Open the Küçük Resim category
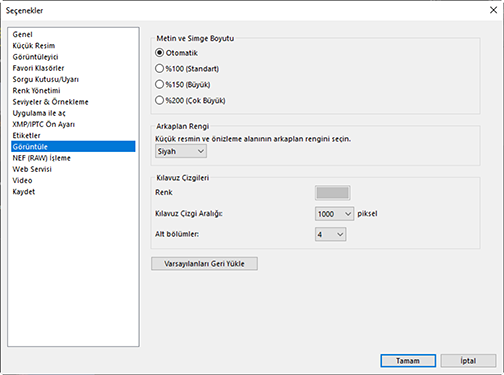The height and width of the screenshot is (375, 504). tap(73, 46)
